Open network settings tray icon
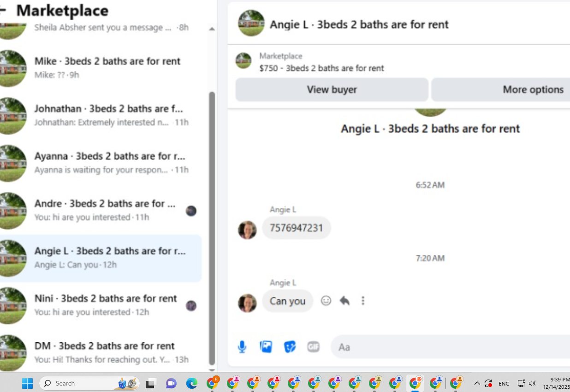The height and width of the screenshot is (392, 570). [x=521, y=383]
